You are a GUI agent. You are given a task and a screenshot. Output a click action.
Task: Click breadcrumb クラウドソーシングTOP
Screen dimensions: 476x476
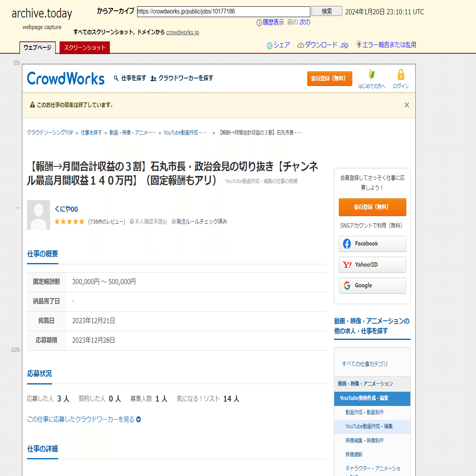50,133
